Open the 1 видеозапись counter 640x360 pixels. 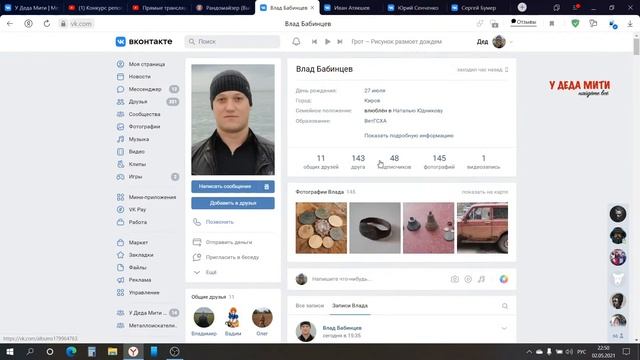pyautogui.click(x=483, y=162)
